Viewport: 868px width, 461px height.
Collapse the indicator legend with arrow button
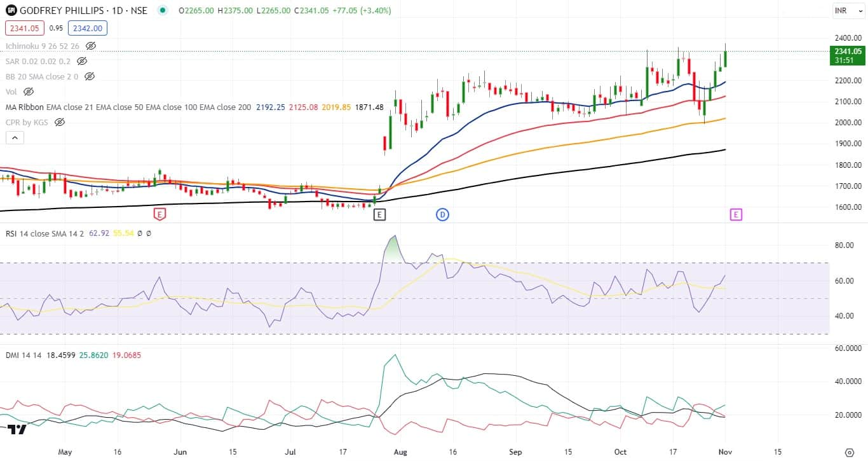pos(15,137)
